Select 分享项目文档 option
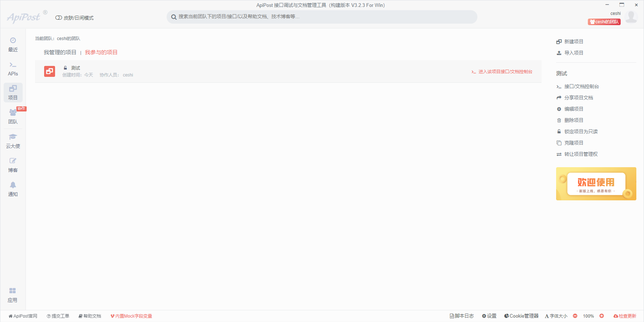 point(575,98)
